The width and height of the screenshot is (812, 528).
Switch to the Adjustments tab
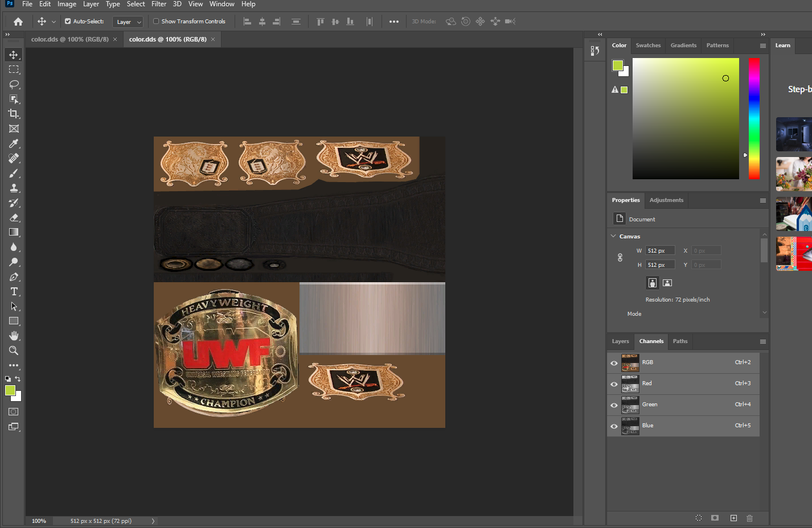(x=666, y=200)
